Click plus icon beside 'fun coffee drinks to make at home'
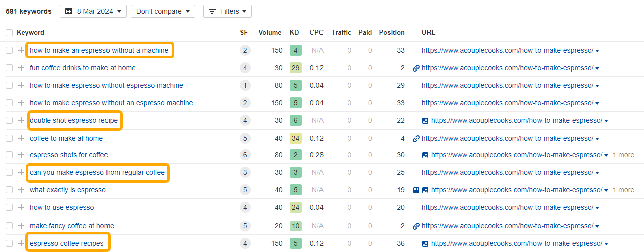This screenshot has height=252, width=644. (x=21, y=68)
